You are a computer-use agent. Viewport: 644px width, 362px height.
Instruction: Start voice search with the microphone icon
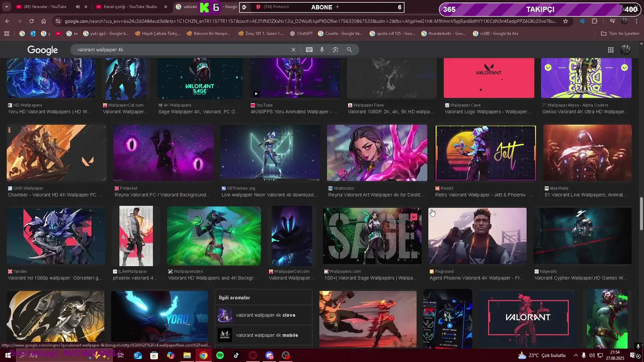[322, 50]
